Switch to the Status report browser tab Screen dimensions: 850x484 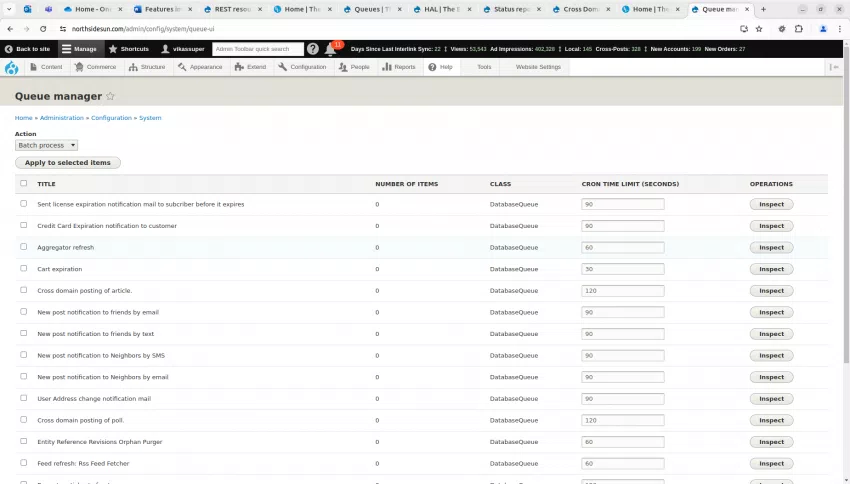coord(510,9)
